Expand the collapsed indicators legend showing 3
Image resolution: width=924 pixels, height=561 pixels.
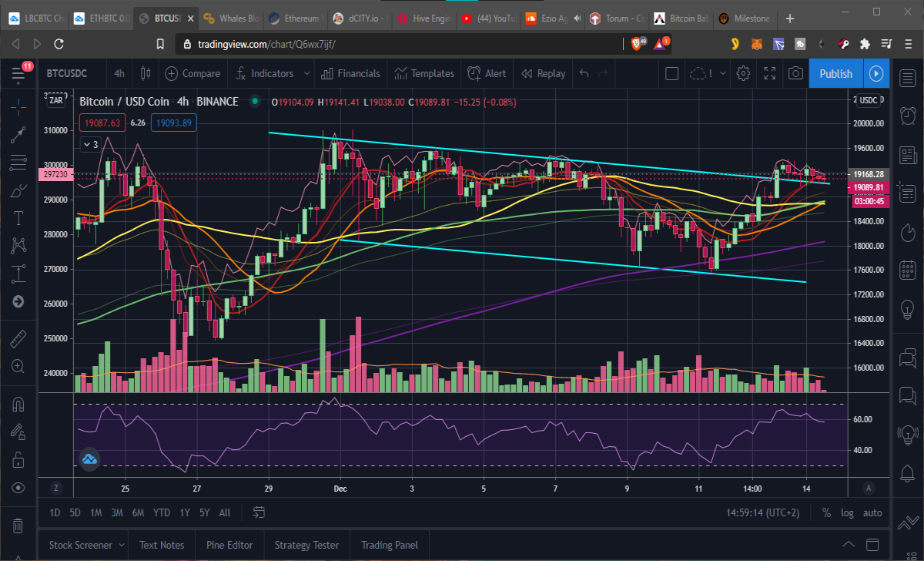coord(89,143)
